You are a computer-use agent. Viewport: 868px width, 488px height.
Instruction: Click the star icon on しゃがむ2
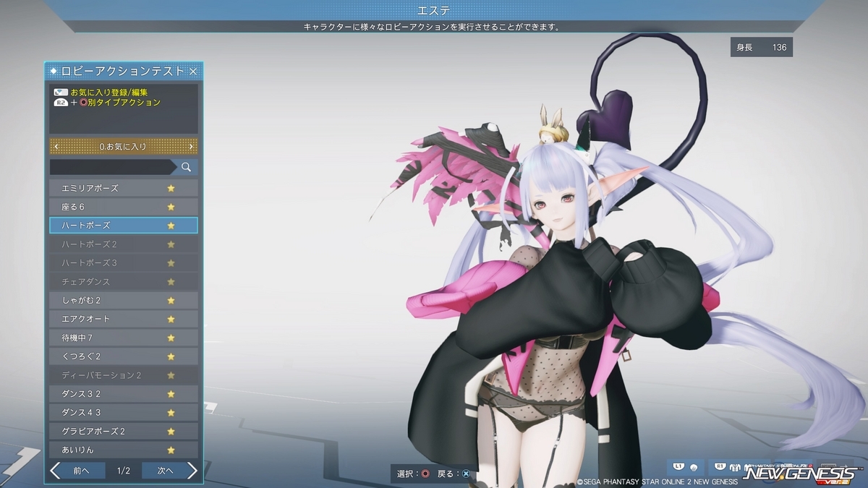(x=171, y=300)
